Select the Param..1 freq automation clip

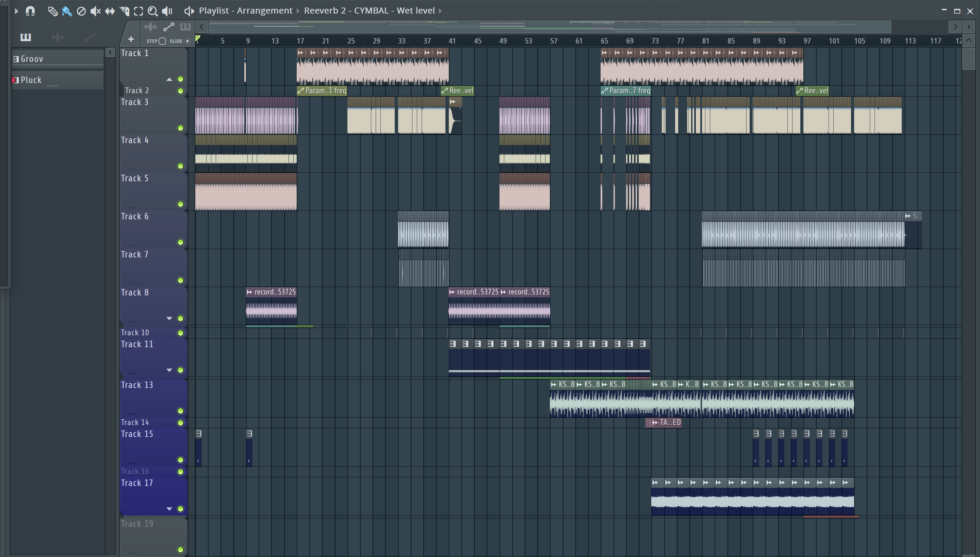click(x=322, y=91)
